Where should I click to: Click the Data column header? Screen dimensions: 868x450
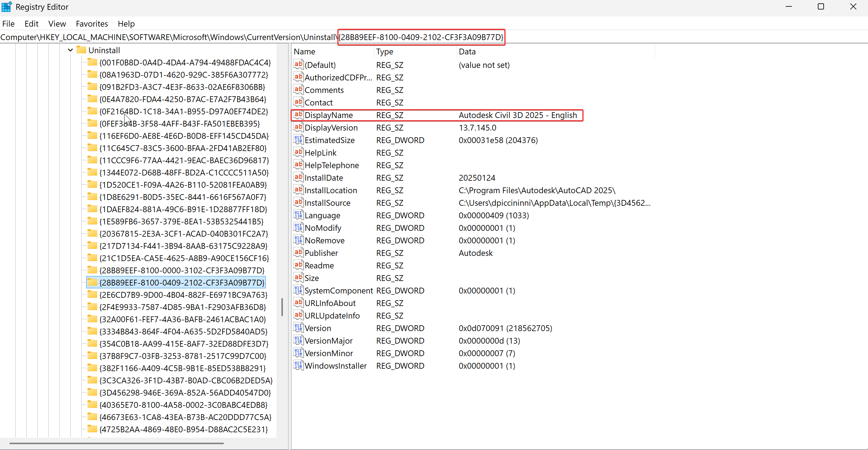pyautogui.click(x=555, y=52)
